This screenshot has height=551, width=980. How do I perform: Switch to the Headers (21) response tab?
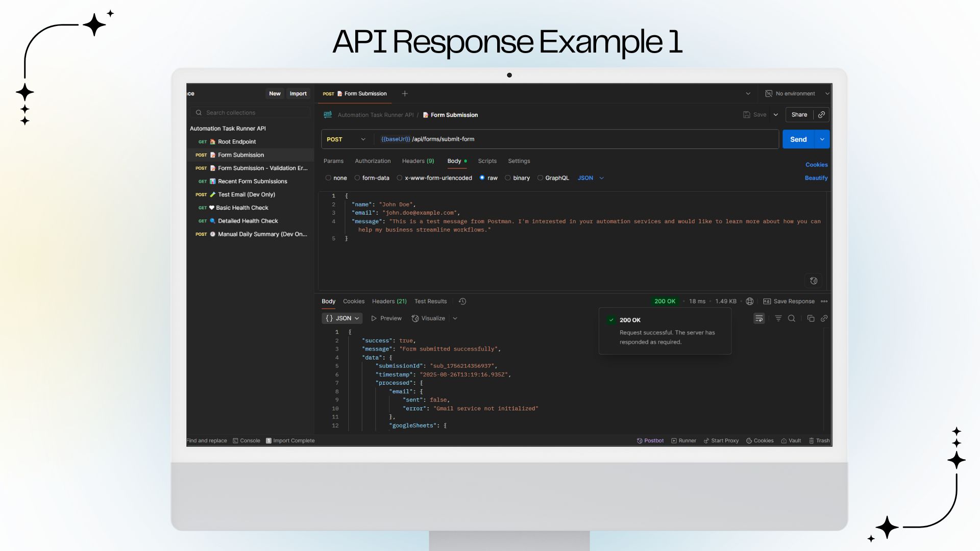389,301
